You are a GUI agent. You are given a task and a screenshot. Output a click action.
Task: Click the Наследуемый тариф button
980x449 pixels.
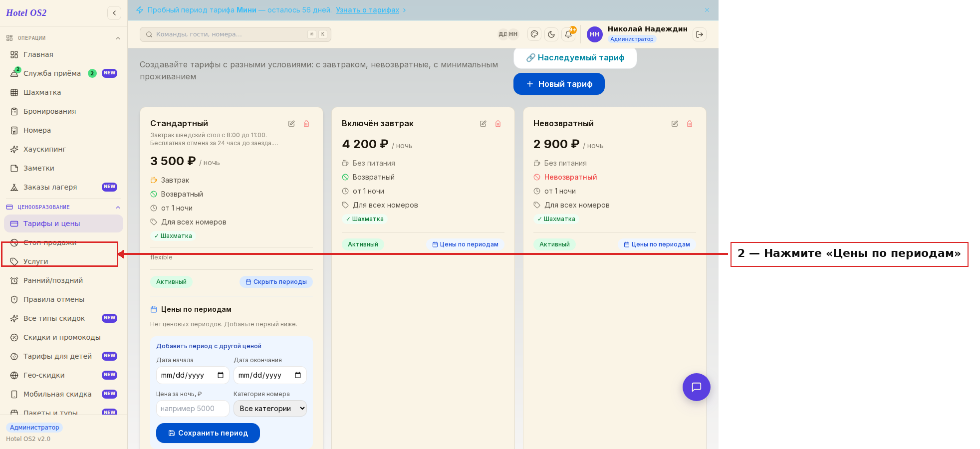coord(575,58)
